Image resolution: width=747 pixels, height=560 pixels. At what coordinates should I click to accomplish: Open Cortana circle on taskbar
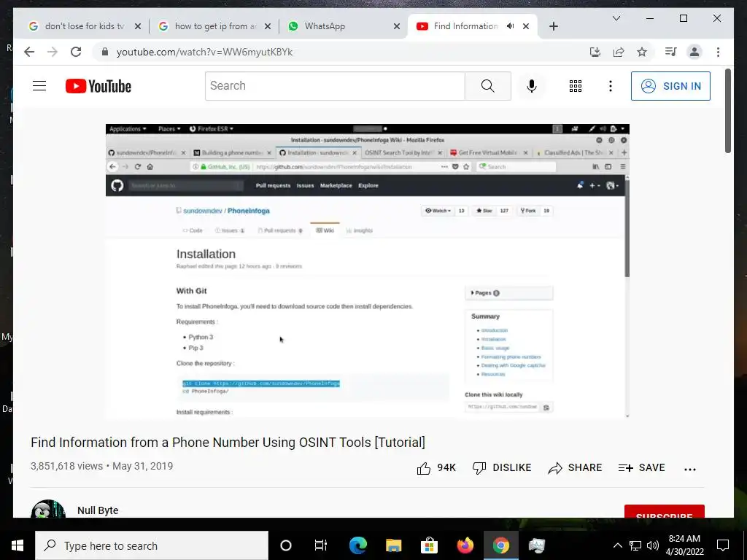coord(286,545)
